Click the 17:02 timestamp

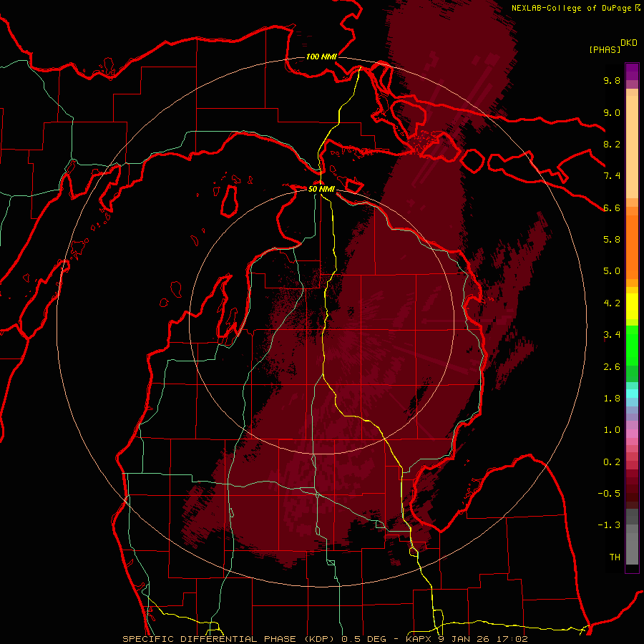pyautogui.click(x=512, y=639)
